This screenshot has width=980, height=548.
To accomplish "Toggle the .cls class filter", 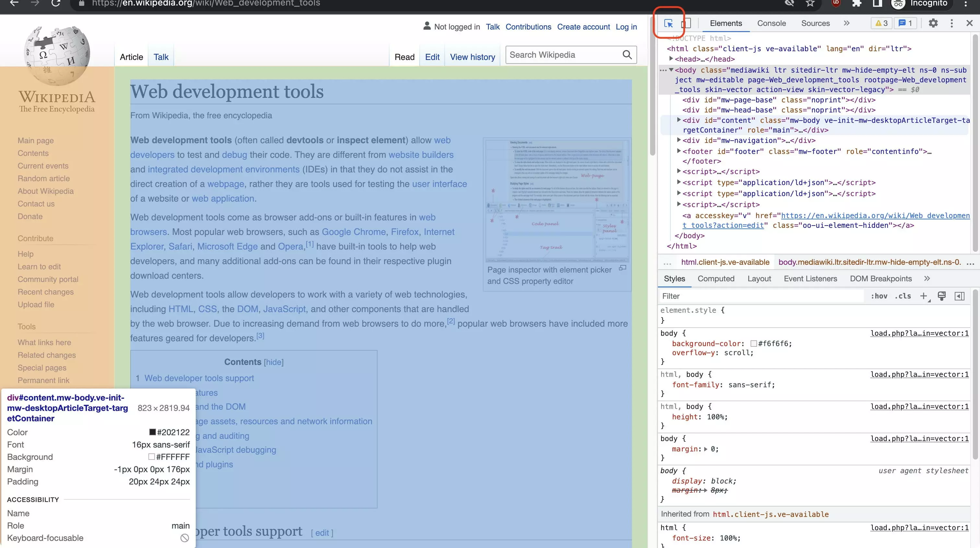I will coord(903,296).
